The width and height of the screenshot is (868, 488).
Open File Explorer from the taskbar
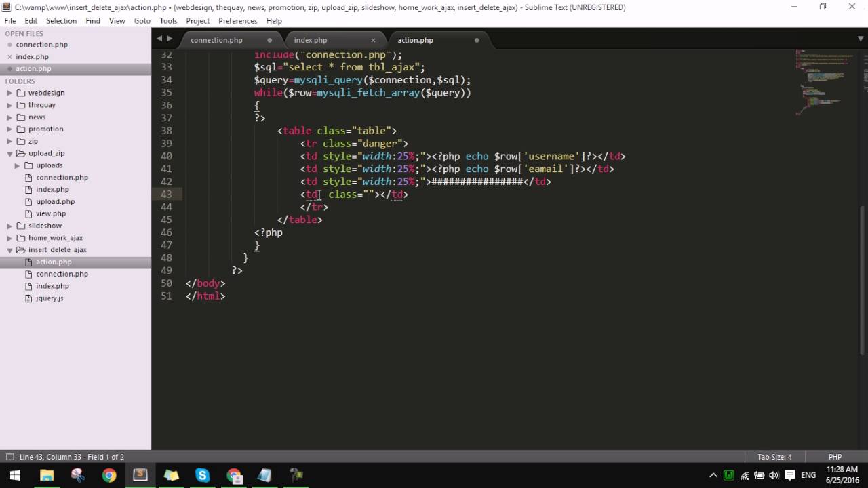point(47,475)
